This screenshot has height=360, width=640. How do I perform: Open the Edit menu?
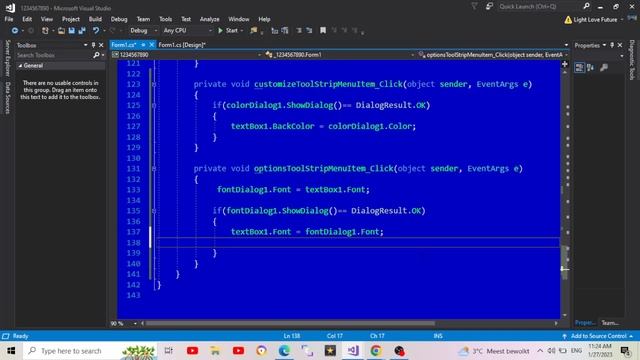(x=27, y=19)
